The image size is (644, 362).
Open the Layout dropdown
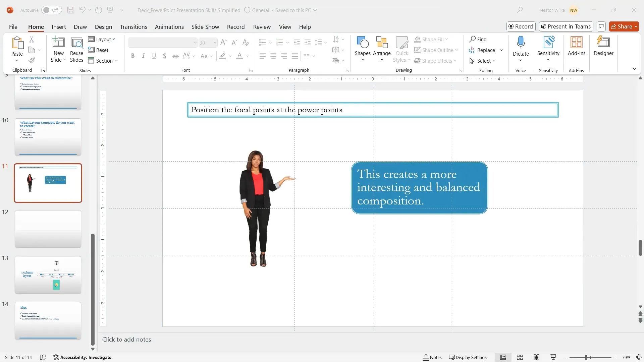(x=102, y=39)
